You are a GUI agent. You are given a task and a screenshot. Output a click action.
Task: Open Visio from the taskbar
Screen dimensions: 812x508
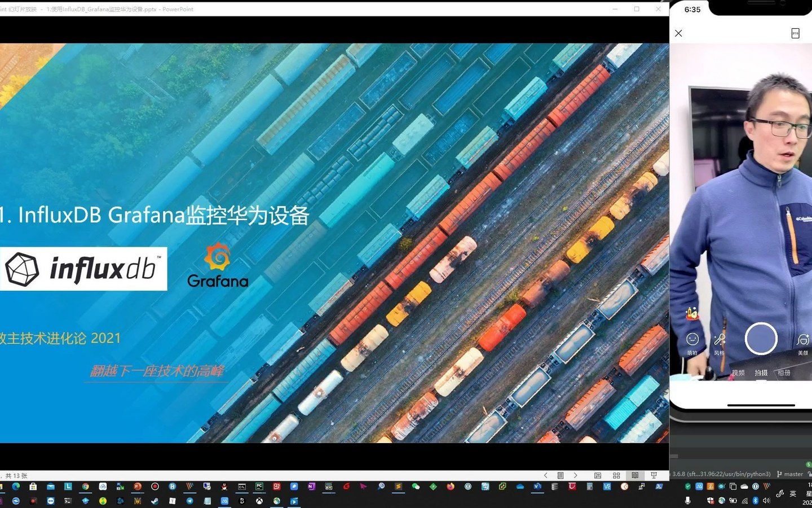pos(537,486)
